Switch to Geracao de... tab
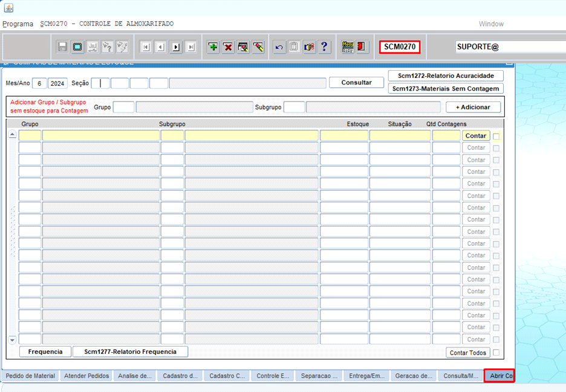 (414, 376)
